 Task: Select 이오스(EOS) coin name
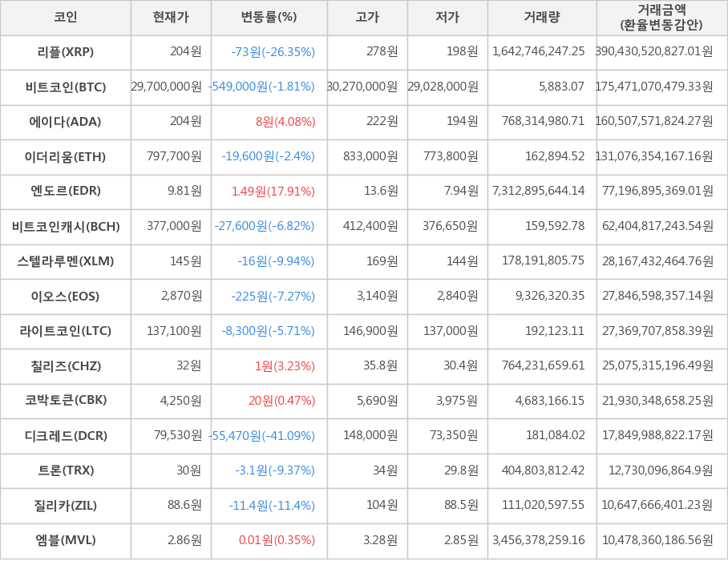[x=66, y=296]
